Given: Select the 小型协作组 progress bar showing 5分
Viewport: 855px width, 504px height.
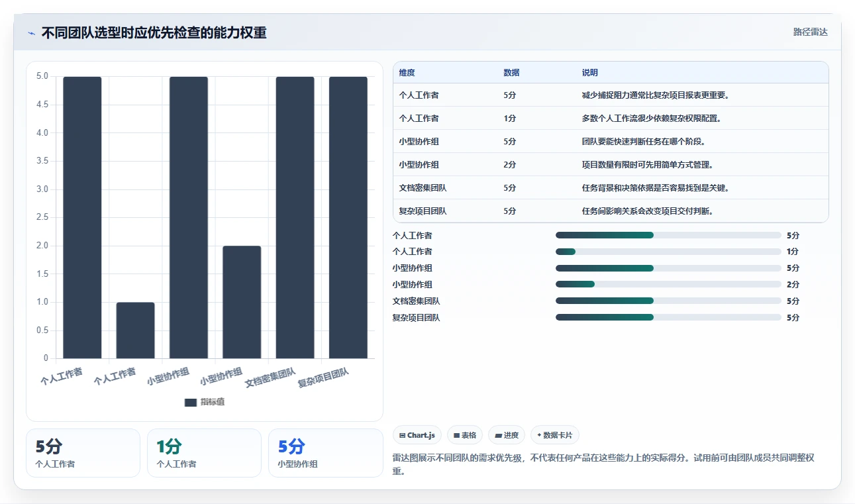Looking at the screenshot, I should click(x=668, y=268).
